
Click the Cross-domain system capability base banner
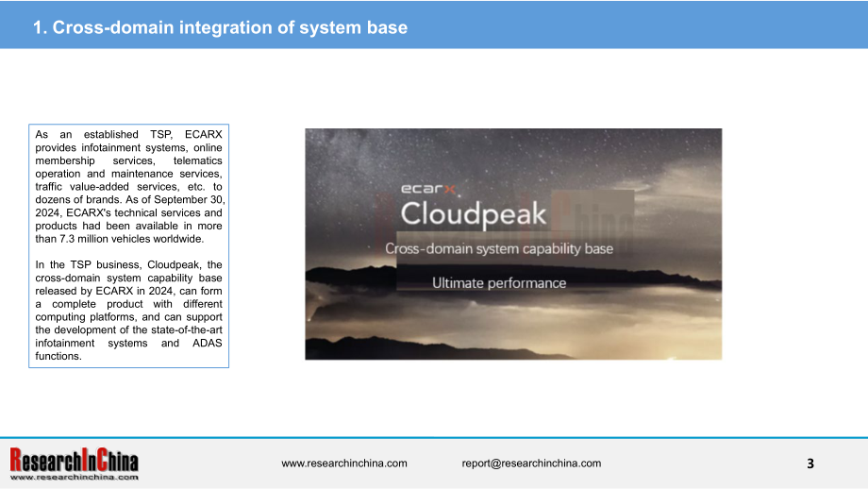(x=499, y=248)
